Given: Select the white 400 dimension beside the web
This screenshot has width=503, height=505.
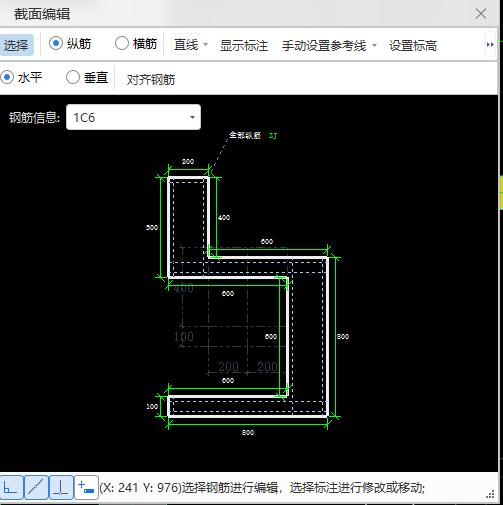Looking at the screenshot, I should [224, 218].
